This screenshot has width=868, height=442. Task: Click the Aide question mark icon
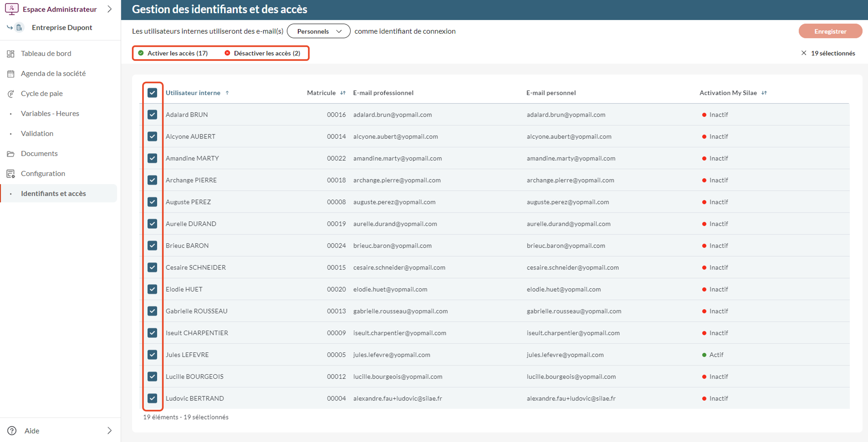point(12,431)
